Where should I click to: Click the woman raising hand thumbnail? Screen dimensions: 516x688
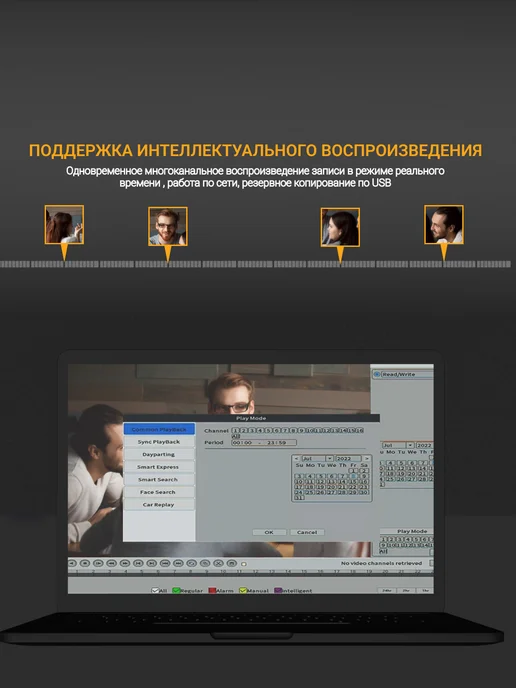click(64, 225)
